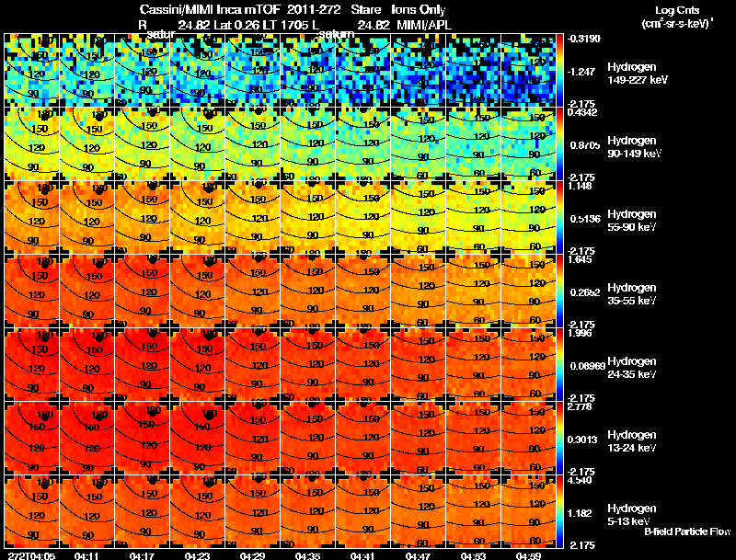Click the '272T04:05' time label

click(x=31, y=555)
